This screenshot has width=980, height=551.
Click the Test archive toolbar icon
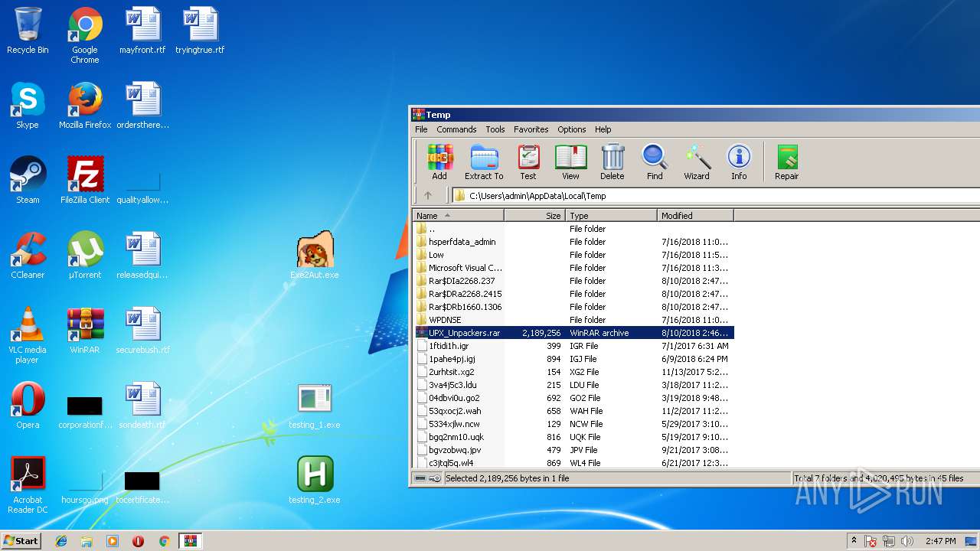click(528, 161)
